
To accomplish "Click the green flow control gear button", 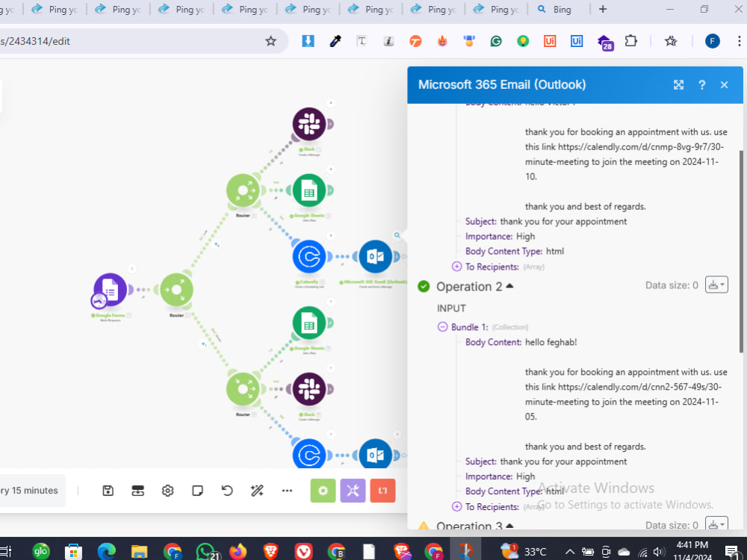I will (323, 491).
